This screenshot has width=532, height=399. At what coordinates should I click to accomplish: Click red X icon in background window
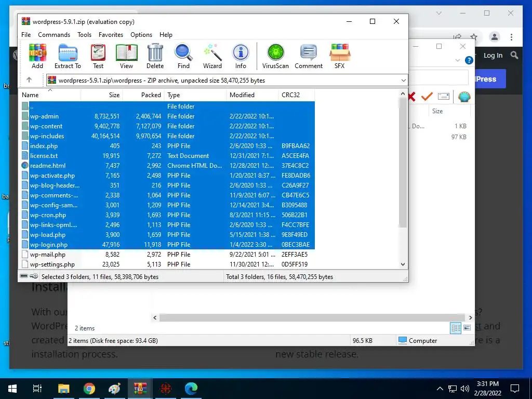coord(412,97)
